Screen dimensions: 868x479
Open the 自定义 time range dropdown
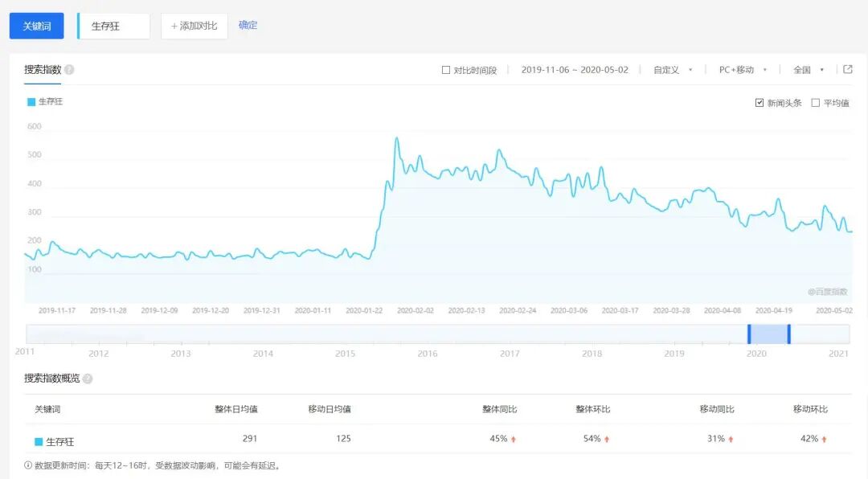pos(673,70)
